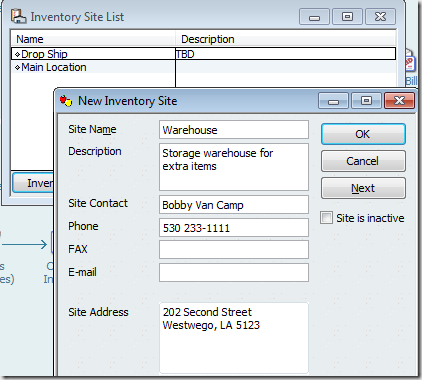The height and width of the screenshot is (380, 422).
Task: Focus the empty FAX field
Action: (x=234, y=249)
